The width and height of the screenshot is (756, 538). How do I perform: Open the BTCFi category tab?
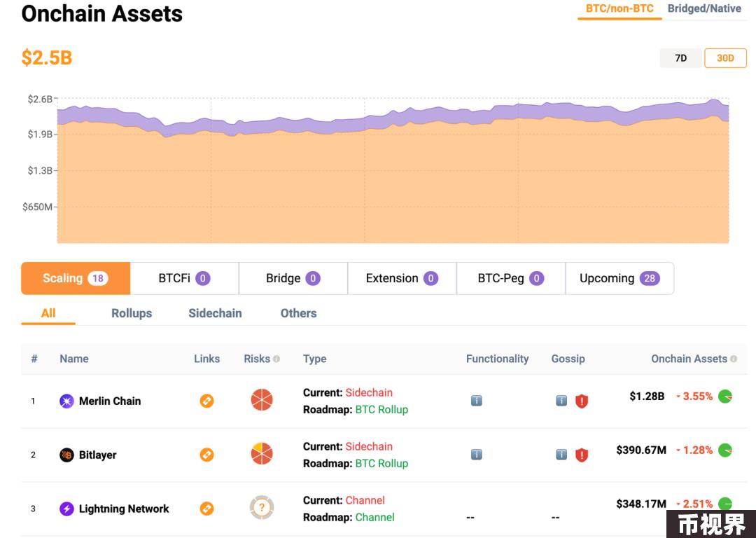(x=185, y=278)
